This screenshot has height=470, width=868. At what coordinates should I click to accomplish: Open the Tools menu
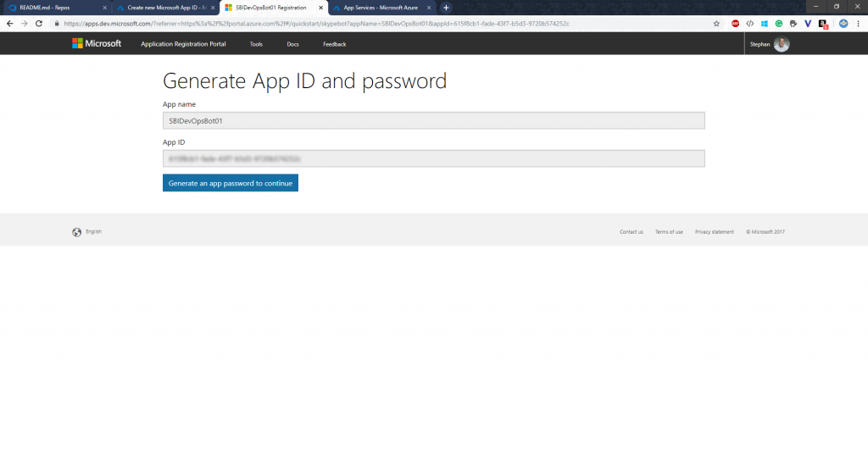(256, 44)
